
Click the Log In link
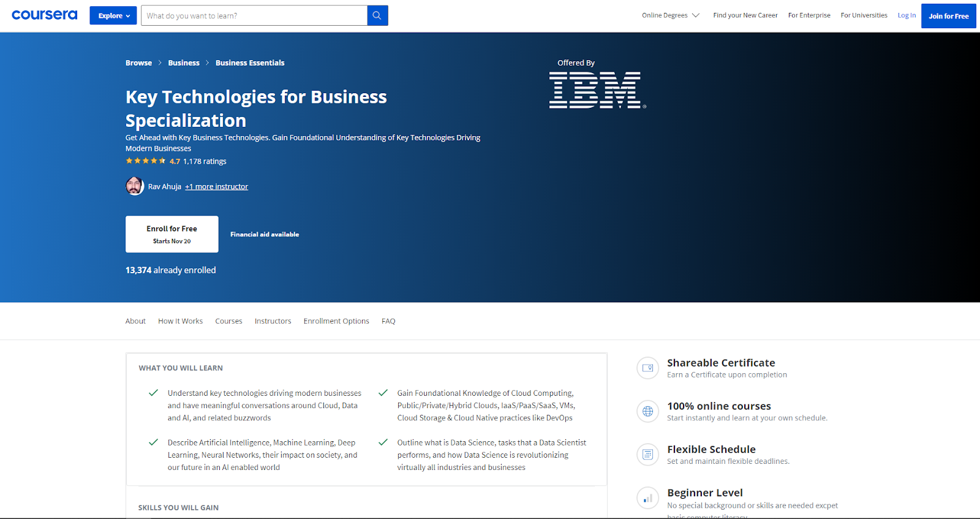tap(907, 15)
